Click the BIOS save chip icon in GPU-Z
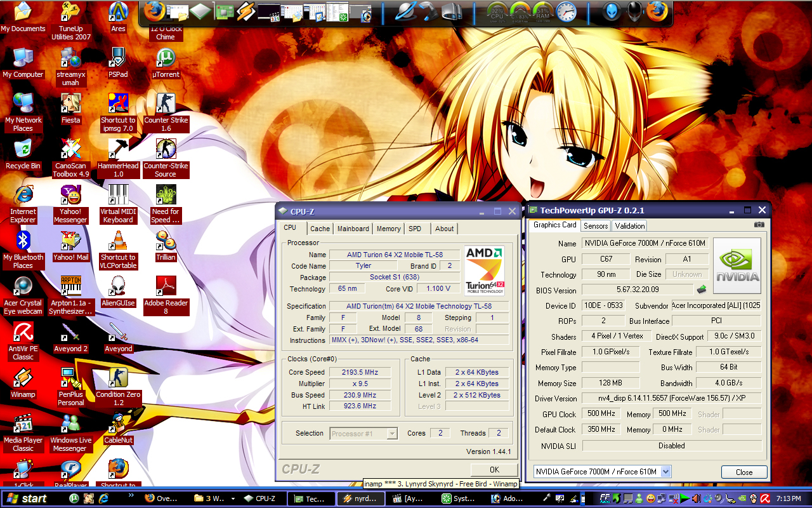812x508 pixels. [x=702, y=290]
